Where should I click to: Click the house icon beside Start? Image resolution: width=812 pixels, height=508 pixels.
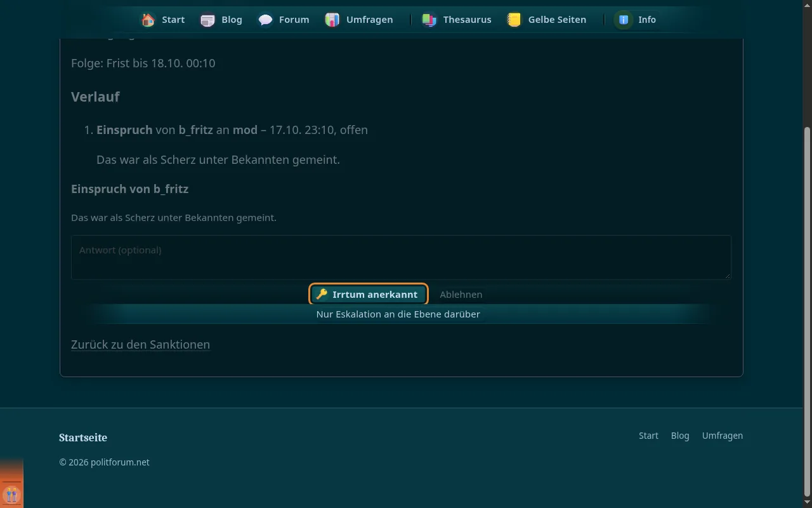coord(148,20)
